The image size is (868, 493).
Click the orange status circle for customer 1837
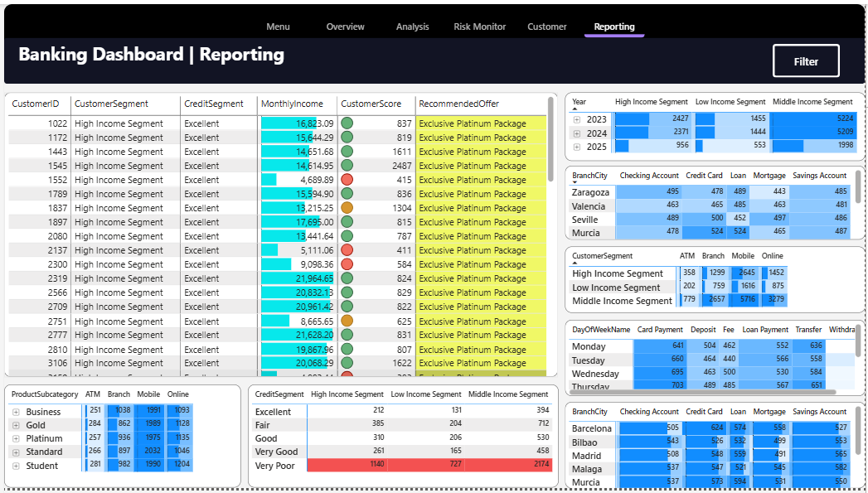click(347, 208)
